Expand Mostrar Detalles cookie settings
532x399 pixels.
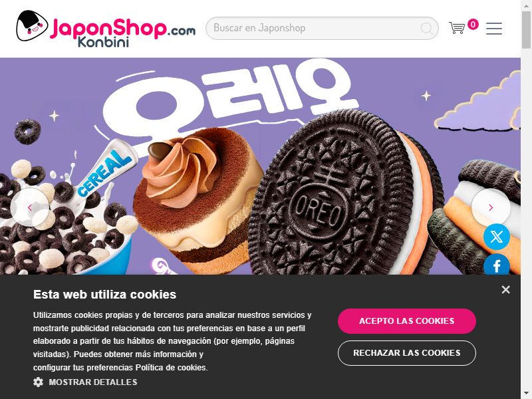pos(93,382)
